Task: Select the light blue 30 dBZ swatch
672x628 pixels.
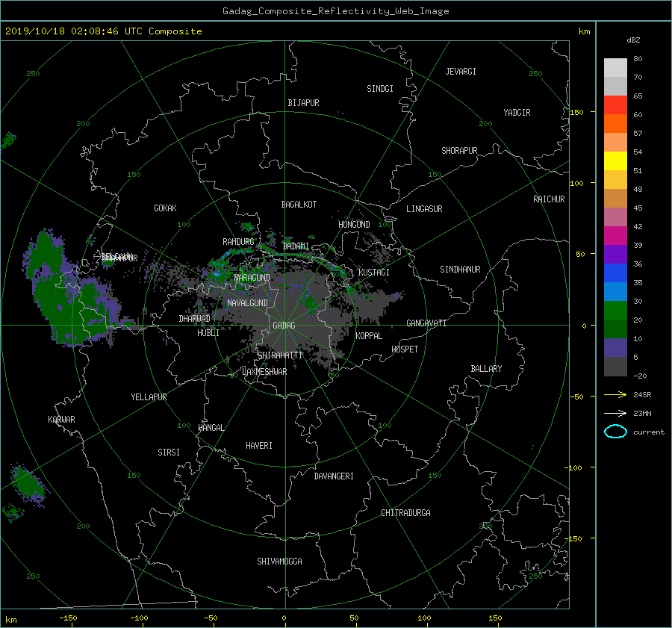Action: pos(615,292)
